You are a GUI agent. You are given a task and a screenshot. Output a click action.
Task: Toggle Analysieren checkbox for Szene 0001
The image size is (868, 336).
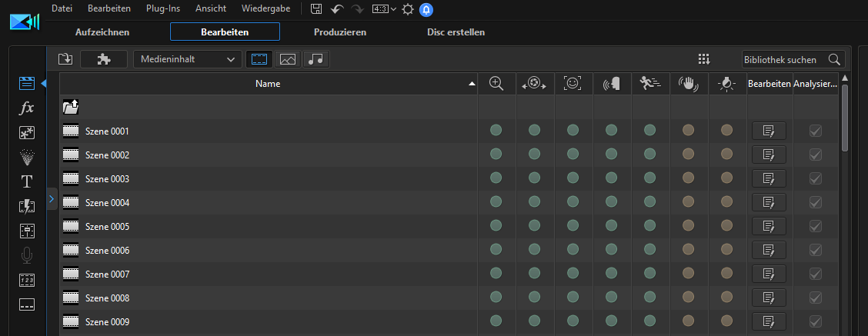pos(815,131)
